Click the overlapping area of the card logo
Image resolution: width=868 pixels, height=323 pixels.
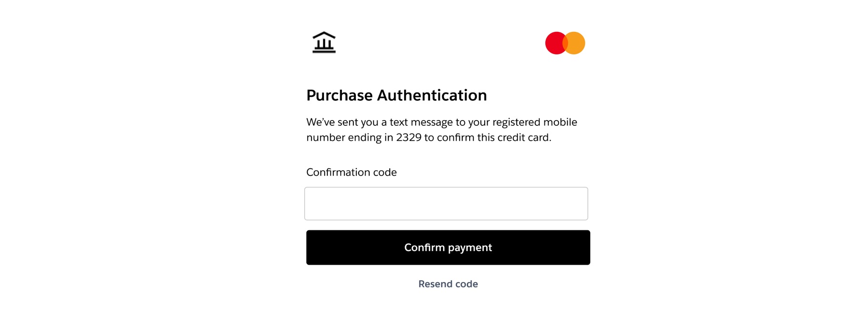[564, 42]
